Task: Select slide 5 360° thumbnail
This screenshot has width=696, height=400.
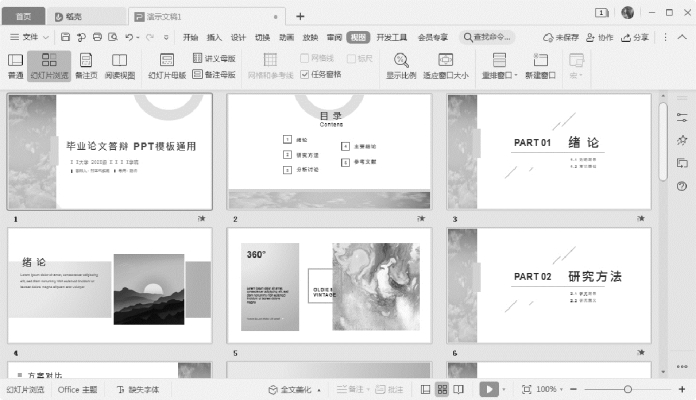Action: [329, 285]
